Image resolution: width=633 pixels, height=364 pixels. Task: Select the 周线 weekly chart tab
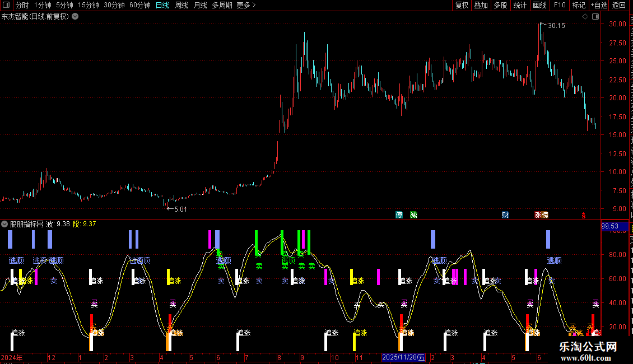click(x=181, y=5)
